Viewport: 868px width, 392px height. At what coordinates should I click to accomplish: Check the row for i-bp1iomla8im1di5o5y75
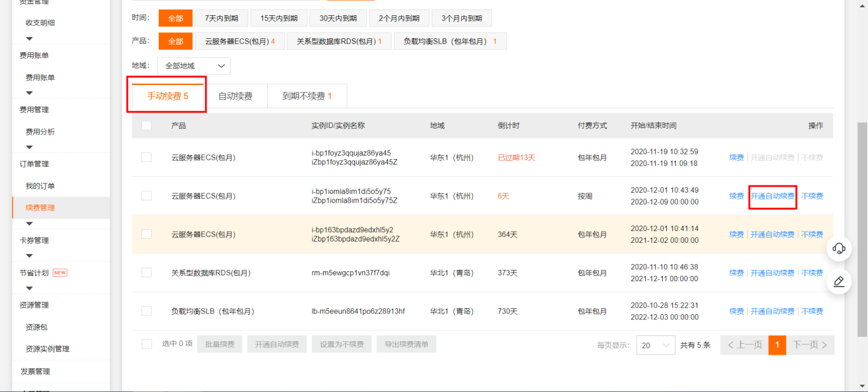pos(147,196)
